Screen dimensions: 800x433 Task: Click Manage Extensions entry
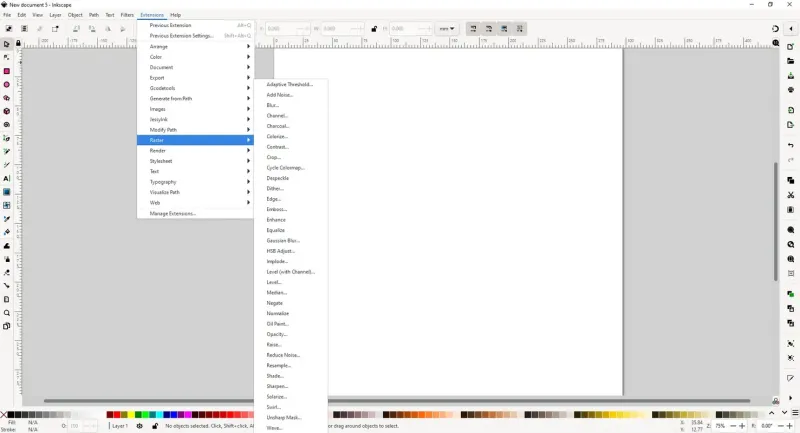click(195, 214)
